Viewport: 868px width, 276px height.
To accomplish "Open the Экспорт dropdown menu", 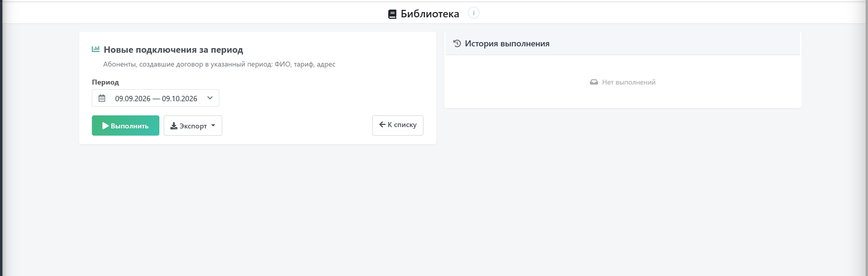I will (x=193, y=125).
